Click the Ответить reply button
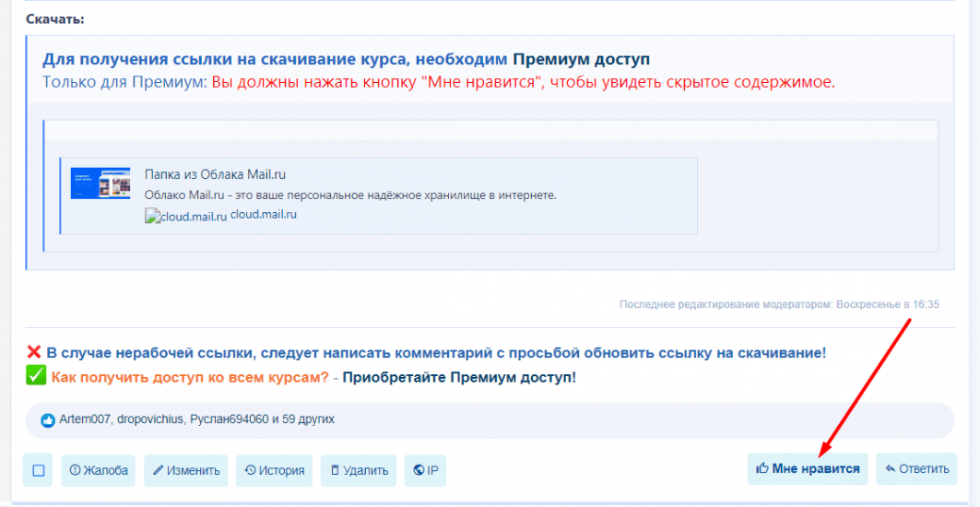The image size is (980, 507). click(916, 468)
